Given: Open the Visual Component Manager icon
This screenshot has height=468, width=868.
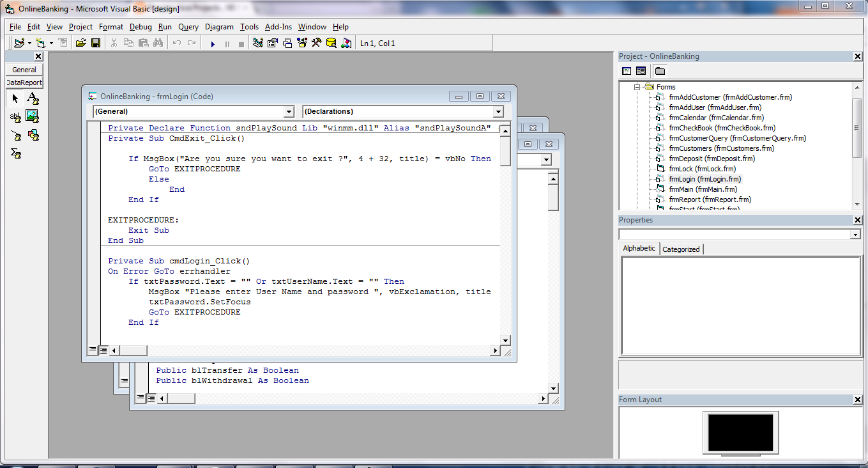Looking at the screenshot, I should pyautogui.click(x=346, y=43).
